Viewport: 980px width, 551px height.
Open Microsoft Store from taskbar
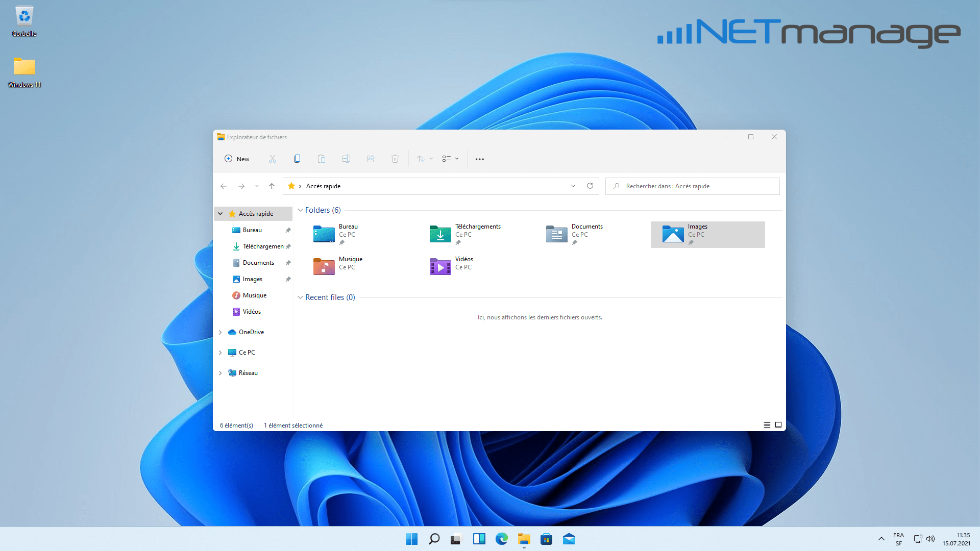point(546,539)
